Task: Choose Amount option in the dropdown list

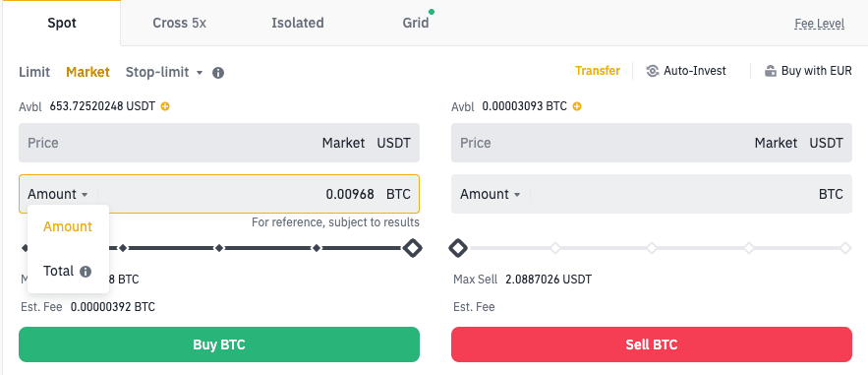Action: [x=68, y=226]
